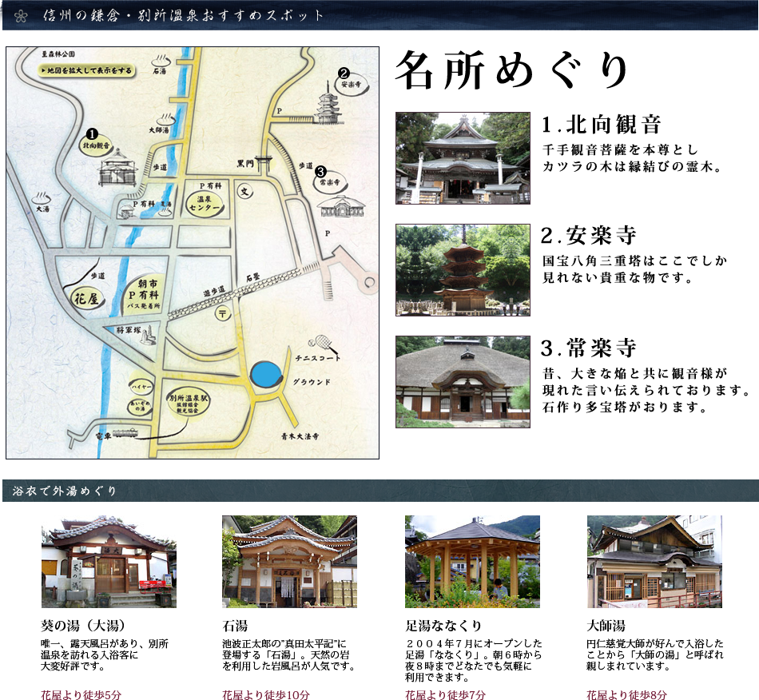Screen dimensions: 759x700
Task: Click the 花屋より徒歩8分 text
Action: pos(627,694)
